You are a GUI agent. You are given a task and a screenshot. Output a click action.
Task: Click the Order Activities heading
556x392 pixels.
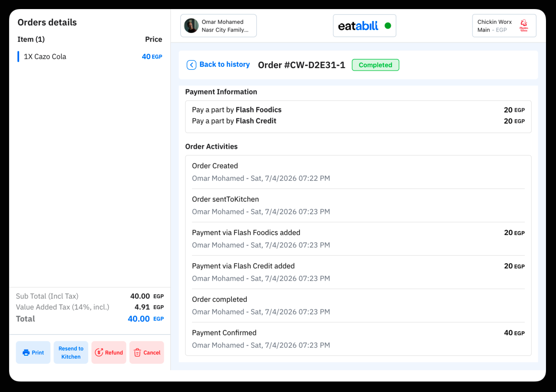click(211, 146)
